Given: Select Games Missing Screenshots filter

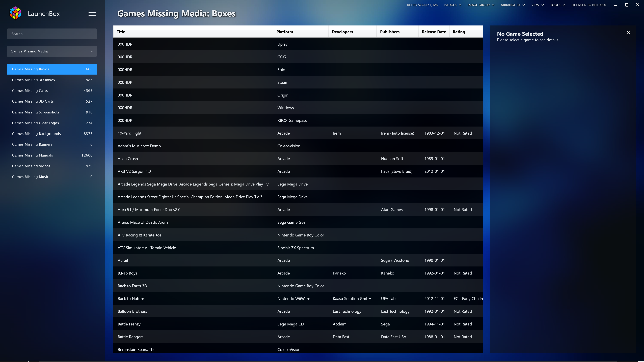Looking at the screenshot, I should click(52, 112).
